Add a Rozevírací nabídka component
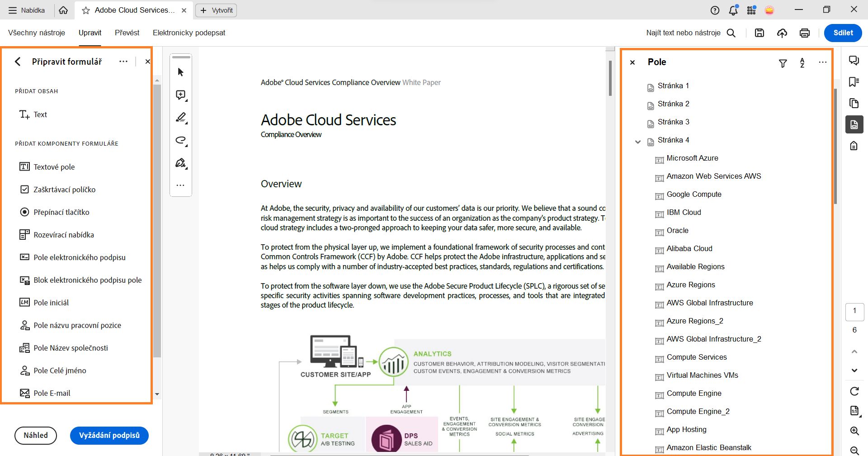868x456 pixels. click(x=57, y=235)
